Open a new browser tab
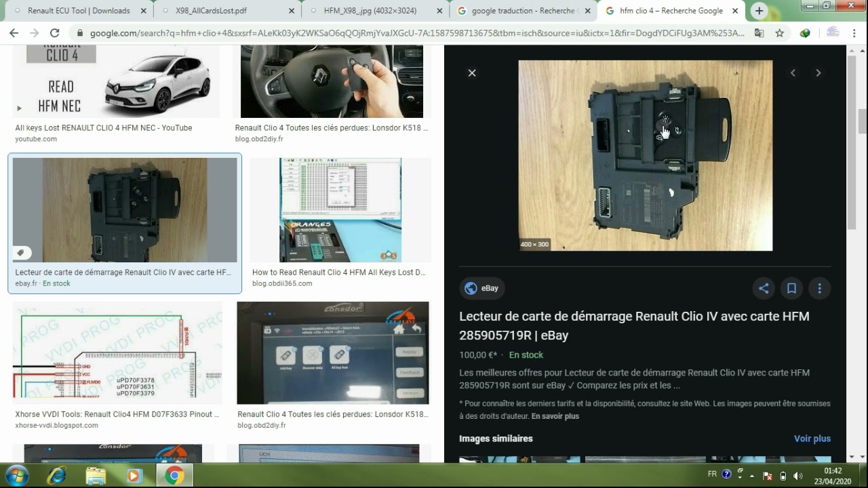868x488 pixels. click(x=759, y=11)
